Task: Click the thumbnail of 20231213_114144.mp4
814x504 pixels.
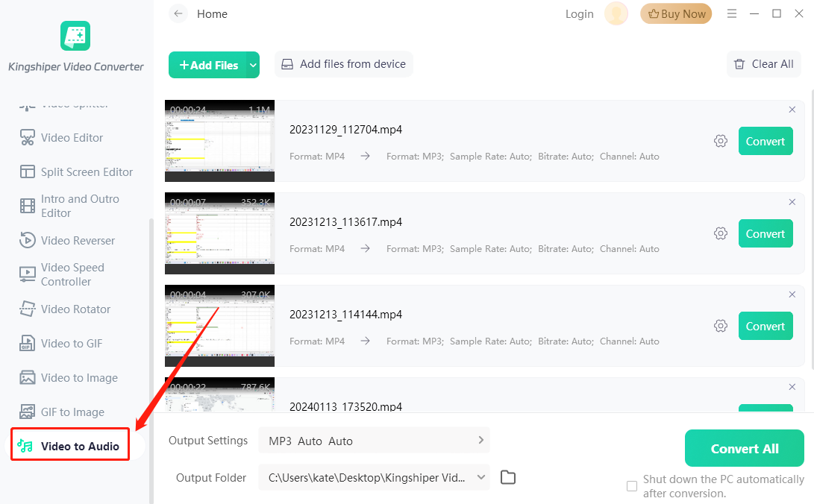Action: (x=219, y=325)
